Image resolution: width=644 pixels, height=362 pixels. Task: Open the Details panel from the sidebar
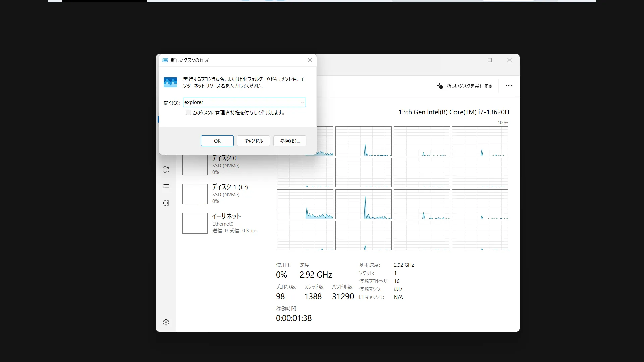pyautogui.click(x=166, y=186)
